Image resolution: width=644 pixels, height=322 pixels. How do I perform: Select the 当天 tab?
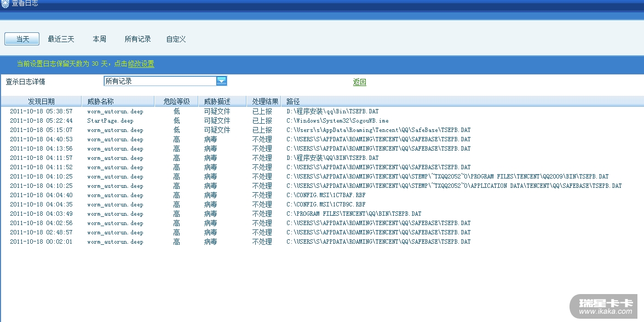coord(22,39)
